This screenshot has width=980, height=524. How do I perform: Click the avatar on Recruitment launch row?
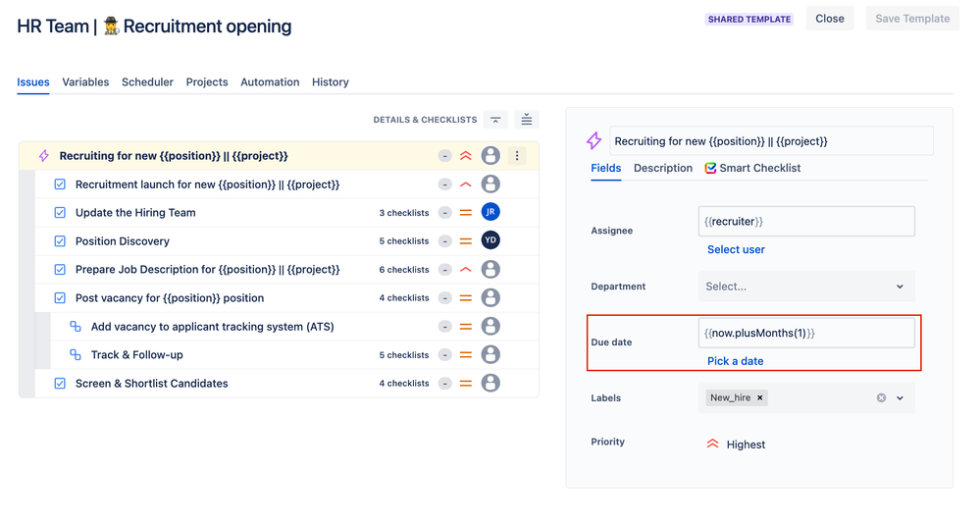(490, 183)
